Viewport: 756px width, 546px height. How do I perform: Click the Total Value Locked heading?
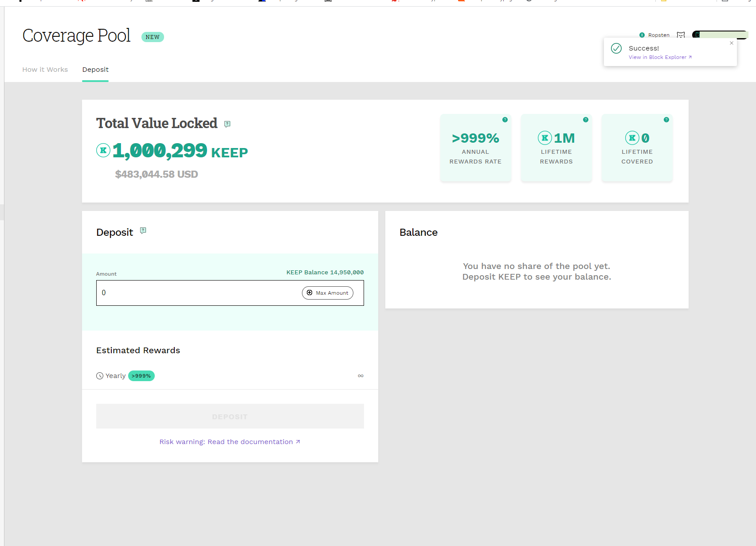tap(157, 123)
